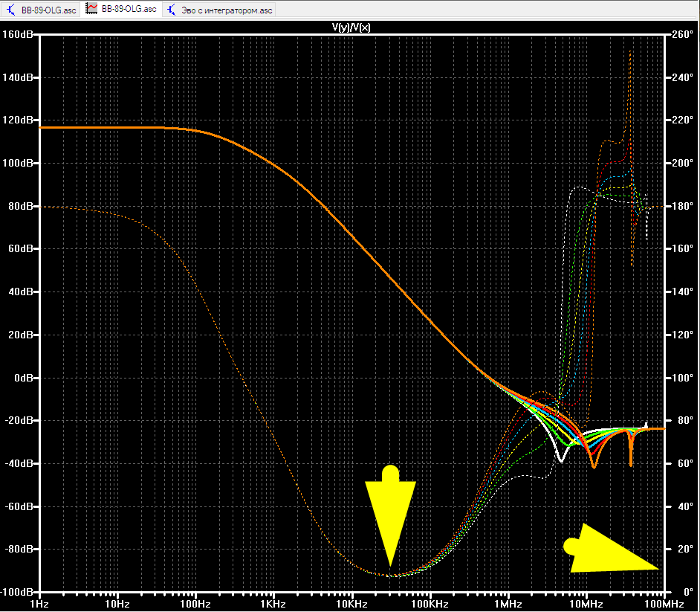Screen dimensions: 700x612
Task: Select the BB-89-OLG.asc waveform plot tab
Action: point(121,9)
